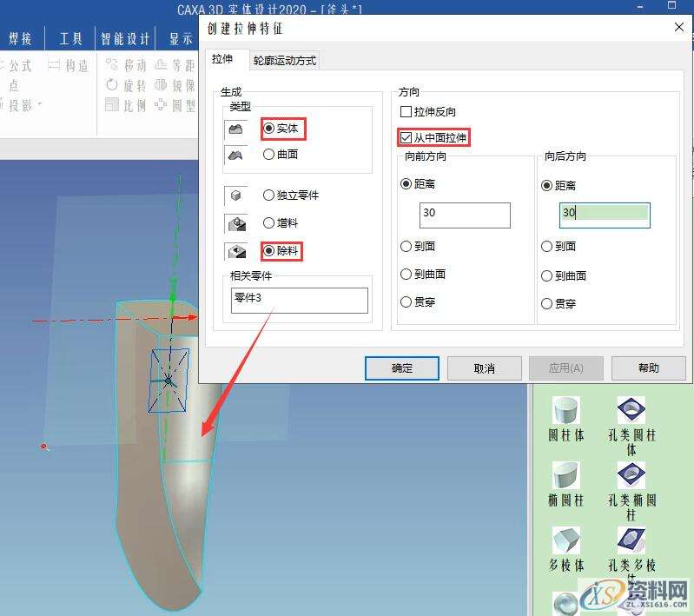Open the 焊接 ribbon tab
The width and height of the screenshot is (694, 616).
click(20, 39)
